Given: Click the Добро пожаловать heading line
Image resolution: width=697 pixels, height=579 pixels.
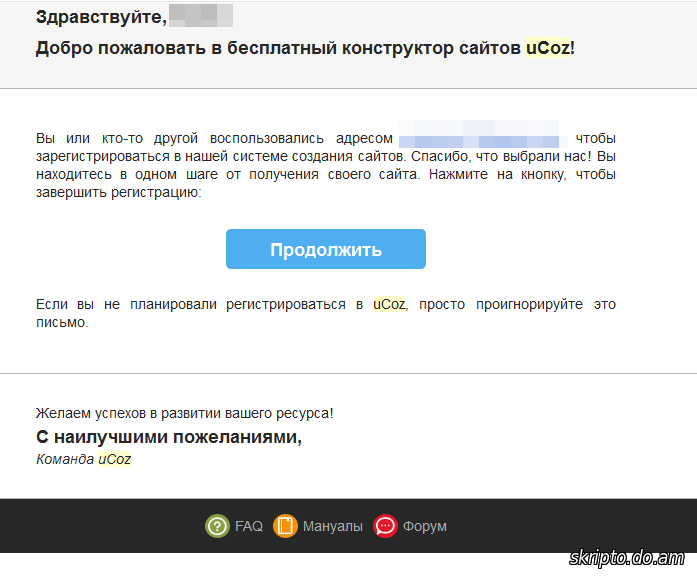Looking at the screenshot, I should (280, 48).
